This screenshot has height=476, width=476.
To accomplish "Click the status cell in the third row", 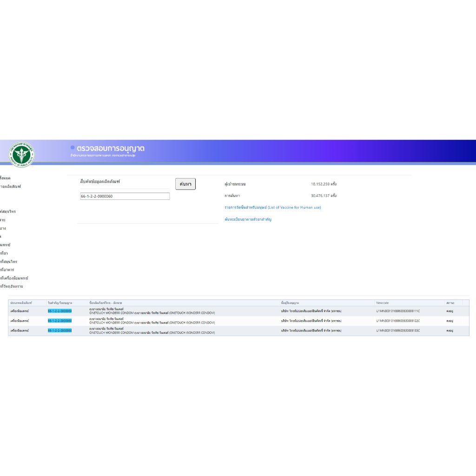I will tap(450, 331).
